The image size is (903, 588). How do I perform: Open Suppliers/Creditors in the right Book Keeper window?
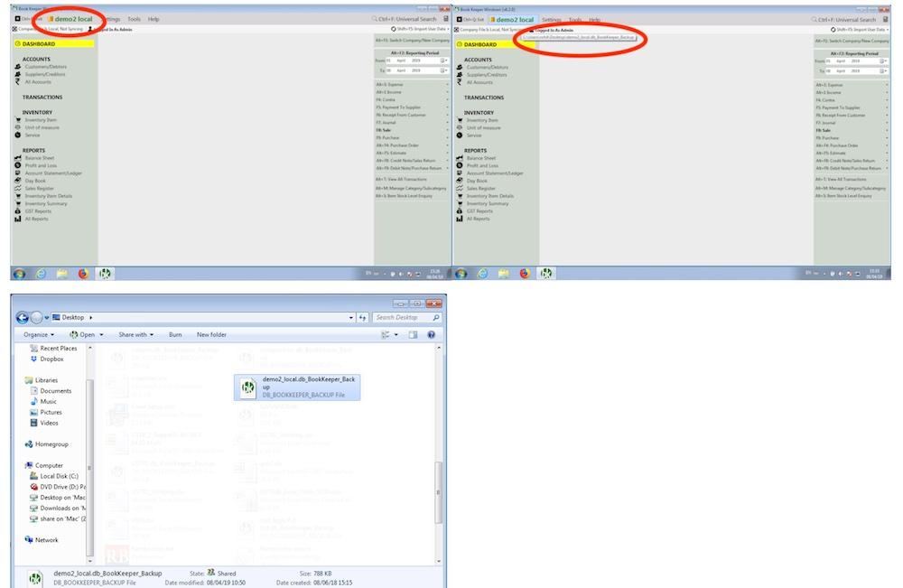click(487, 75)
